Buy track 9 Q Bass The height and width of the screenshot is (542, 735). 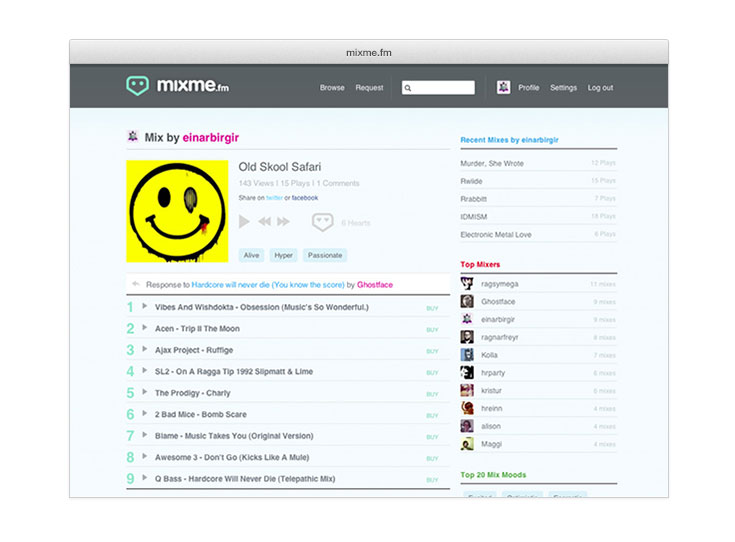point(432,480)
